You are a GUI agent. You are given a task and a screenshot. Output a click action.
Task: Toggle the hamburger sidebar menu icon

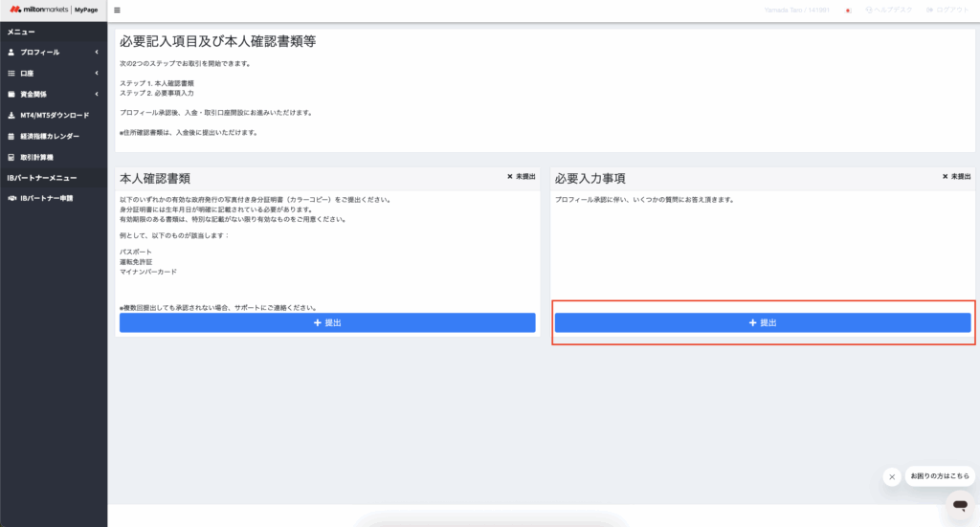pyautogui.click(x=117, y=10)
